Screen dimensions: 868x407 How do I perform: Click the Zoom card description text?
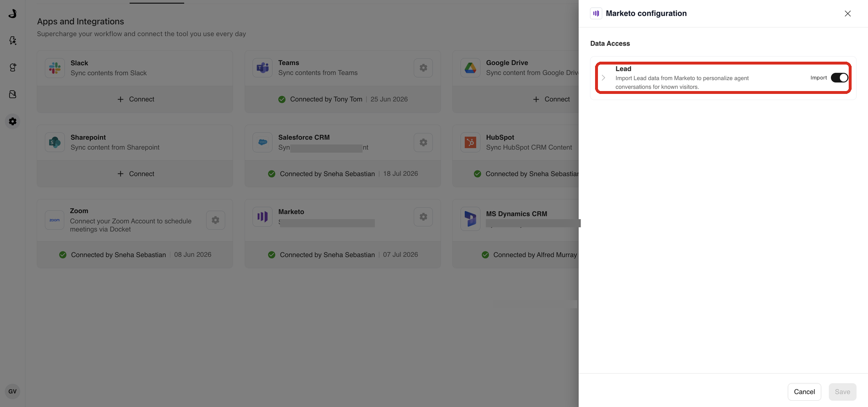tap(131, 225)
